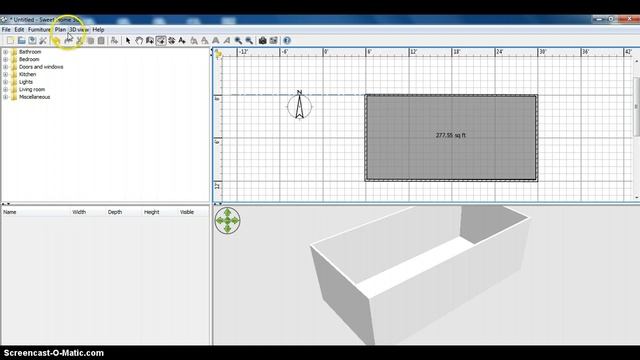This screenshot has width=640, height=360.
Task: Click the Redo toolbar icon
Action: (68, 40)
